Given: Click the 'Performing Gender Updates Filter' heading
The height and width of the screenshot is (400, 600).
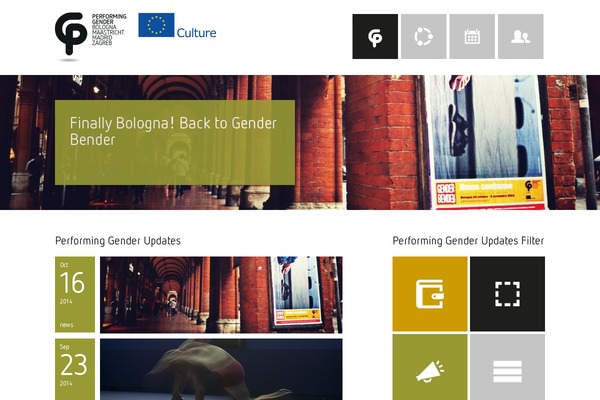Looking at the screenshot, I should [468, 241].
